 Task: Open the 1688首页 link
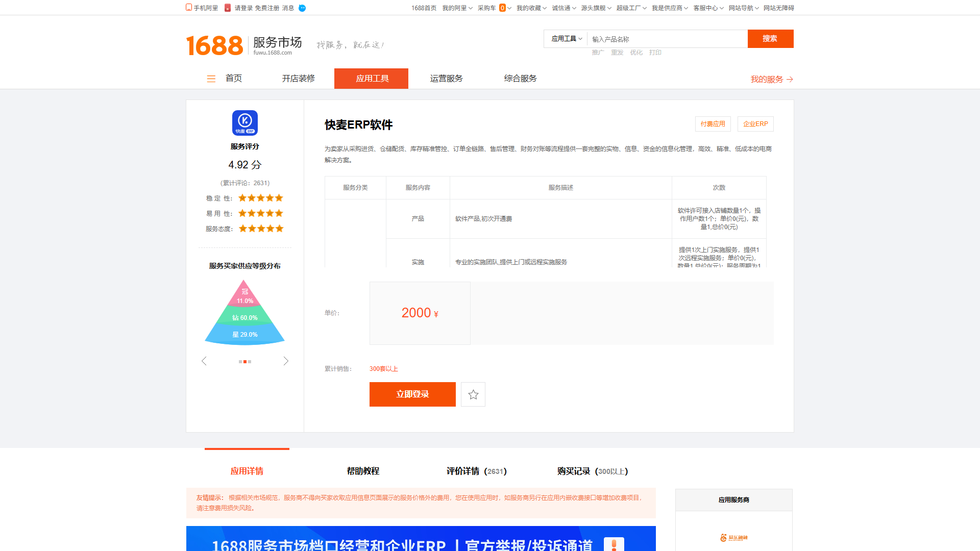click(424, 8)
